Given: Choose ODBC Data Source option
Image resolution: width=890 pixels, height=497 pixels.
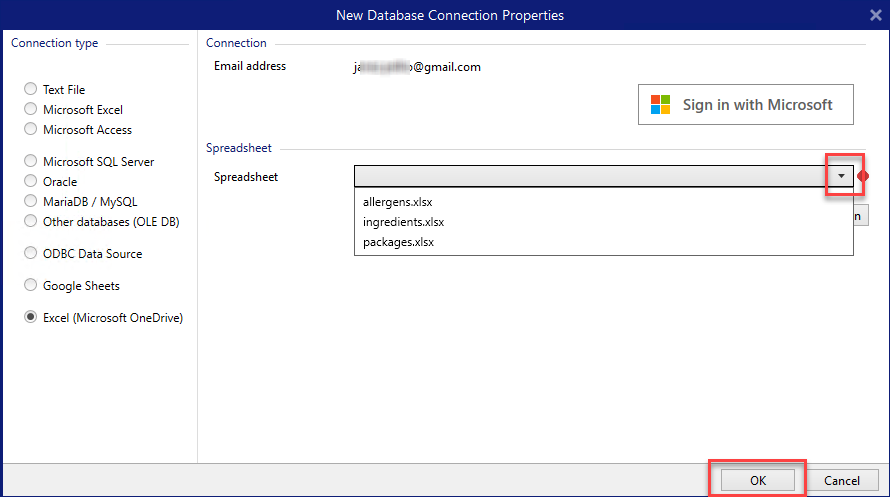Looking at the screenshot, I should 31,254.
